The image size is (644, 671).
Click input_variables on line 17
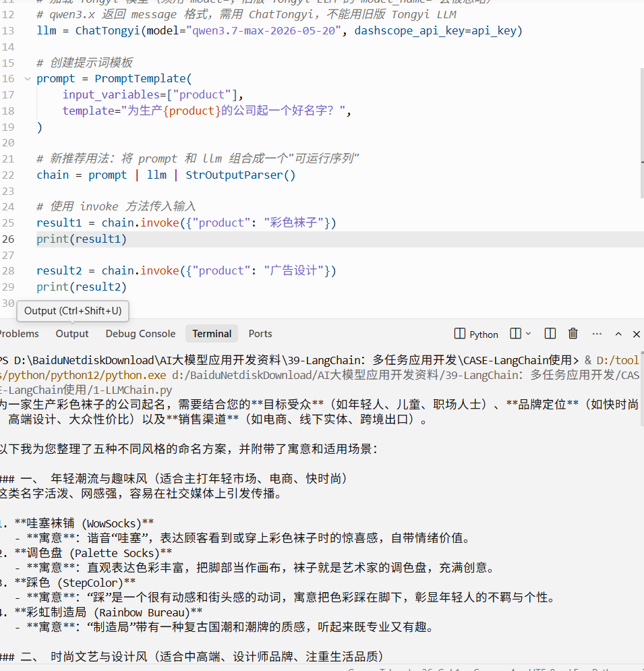[x=111, y=94]
